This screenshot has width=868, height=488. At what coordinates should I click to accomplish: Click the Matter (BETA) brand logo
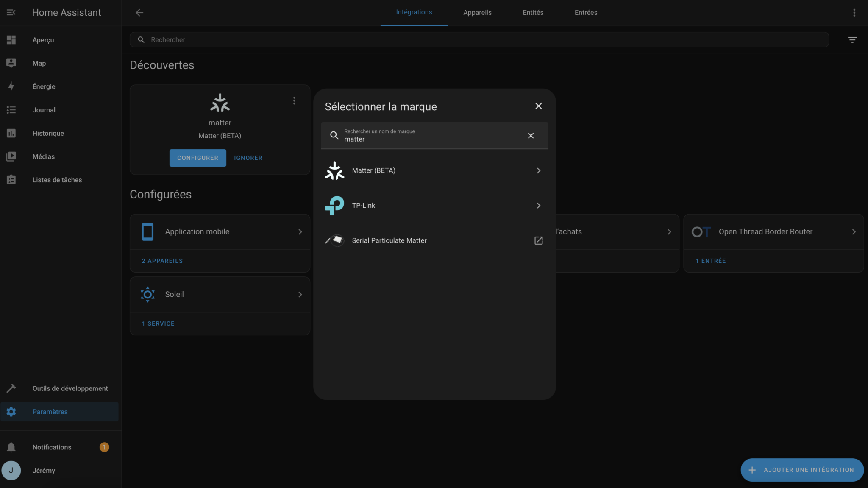(334, 170)
